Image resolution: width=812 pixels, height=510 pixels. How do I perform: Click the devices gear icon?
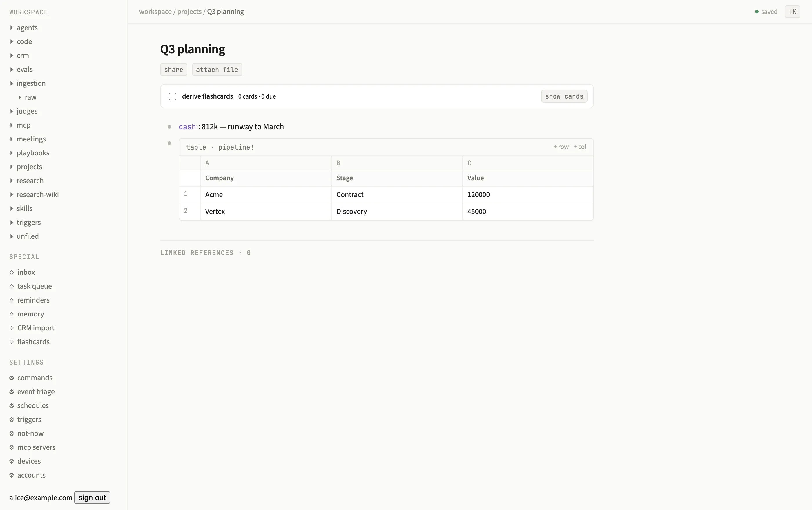point(12,462)
